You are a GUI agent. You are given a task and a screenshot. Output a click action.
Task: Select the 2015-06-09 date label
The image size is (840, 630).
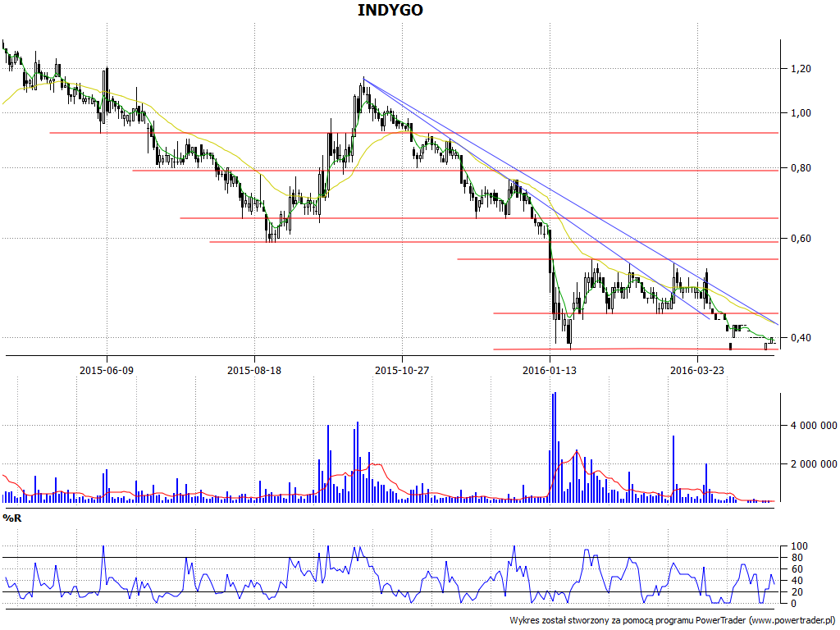pyautogui.click(x=107, y=370)
